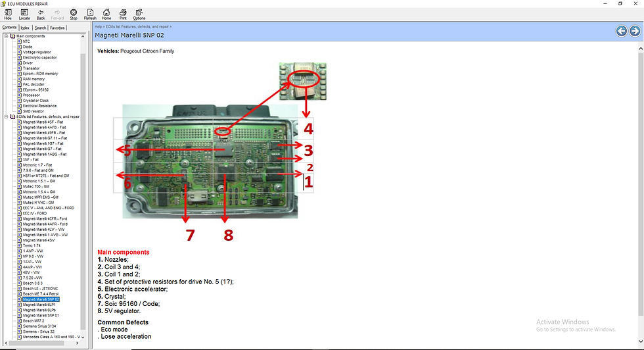Open the EEC IV - FORD topic
The height and width of the screenshot is (350, 644).
[34, 213]
